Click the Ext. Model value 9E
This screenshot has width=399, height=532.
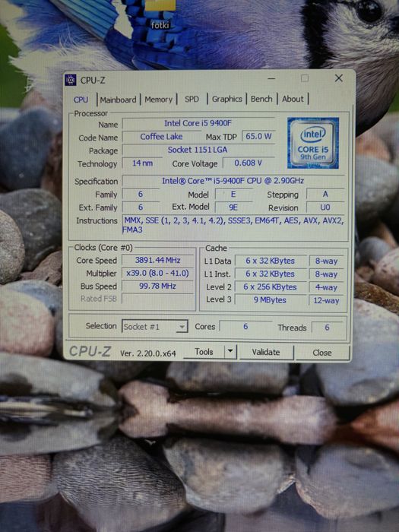233,207
